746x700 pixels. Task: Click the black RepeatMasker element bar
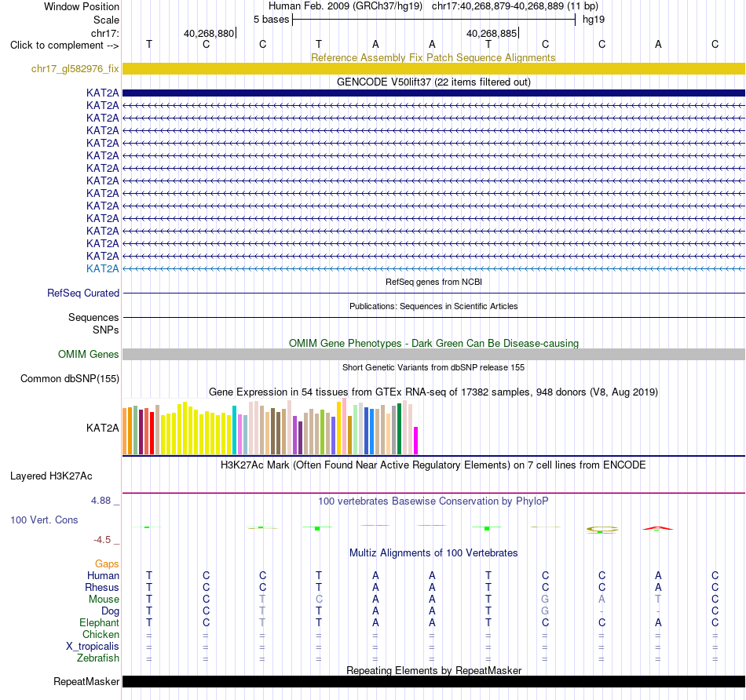(x=433, y=681)
